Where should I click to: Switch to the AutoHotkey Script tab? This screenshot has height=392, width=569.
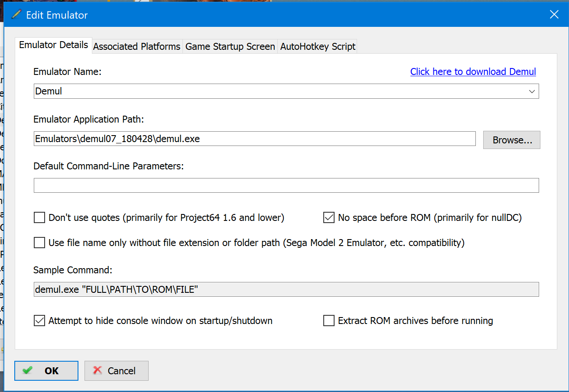pyautogui.click(x=318, y=46)
